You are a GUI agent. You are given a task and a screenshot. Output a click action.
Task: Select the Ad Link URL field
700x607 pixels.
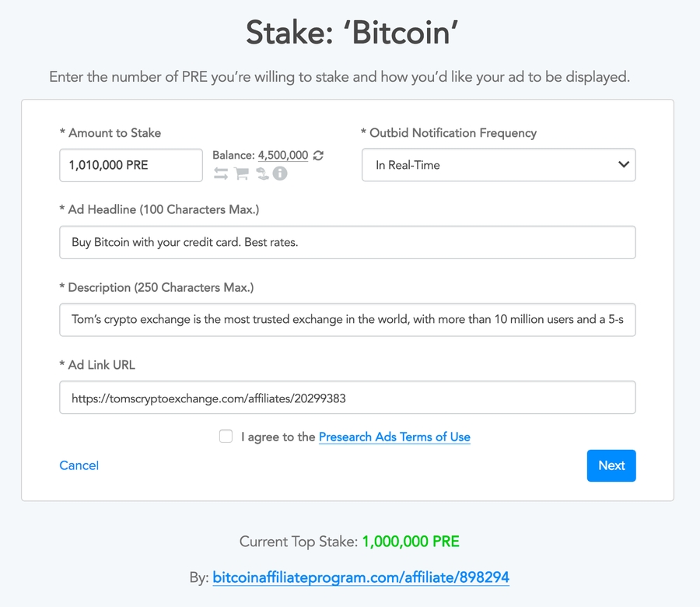(347, 397)
